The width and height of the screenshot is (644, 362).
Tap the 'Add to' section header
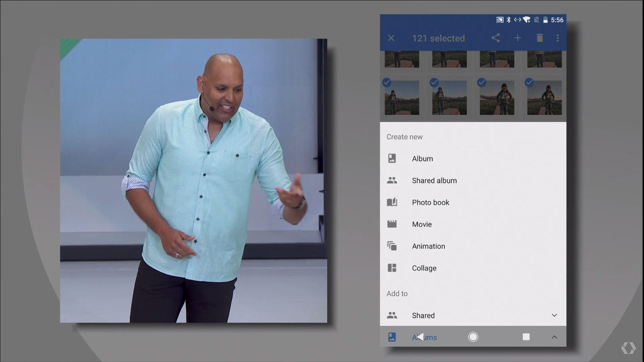point(397,294)
